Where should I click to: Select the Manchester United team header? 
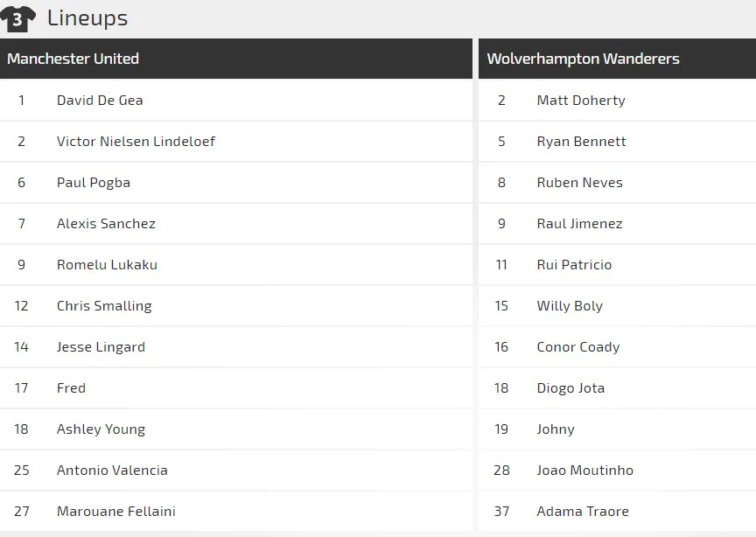pos(73,59)
